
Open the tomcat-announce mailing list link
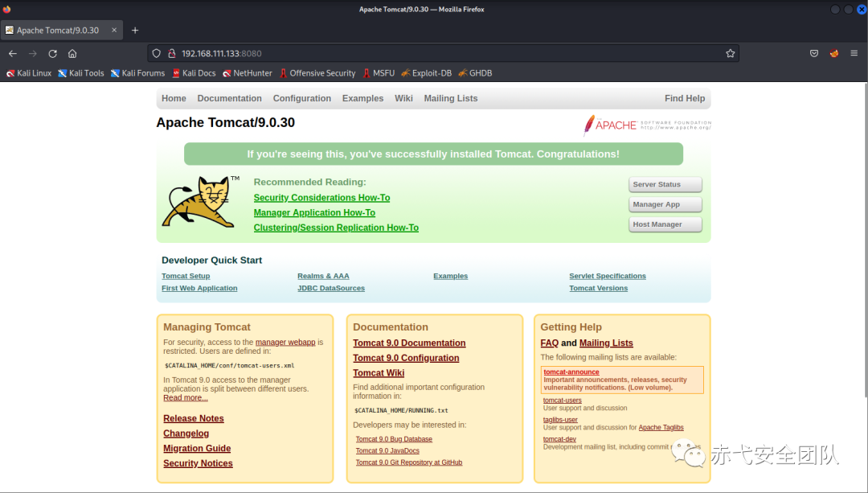(x=571, y=372)
